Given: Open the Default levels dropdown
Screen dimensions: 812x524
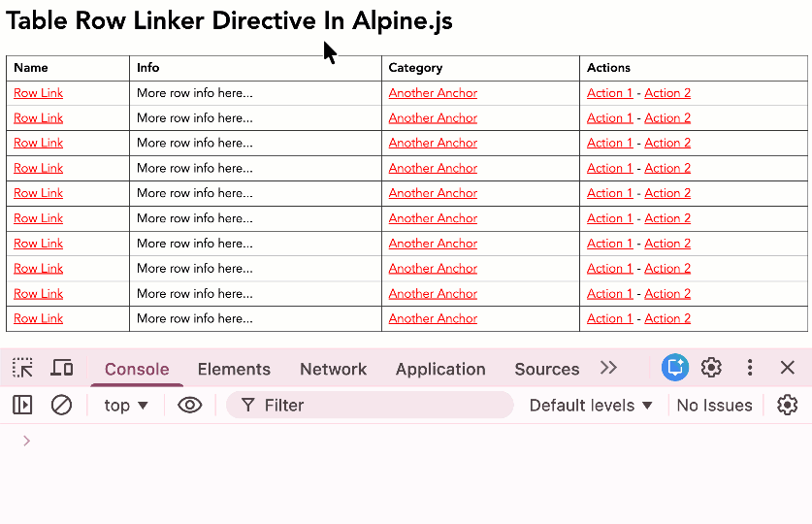Looking at the screenshot, I should [591, 405].
